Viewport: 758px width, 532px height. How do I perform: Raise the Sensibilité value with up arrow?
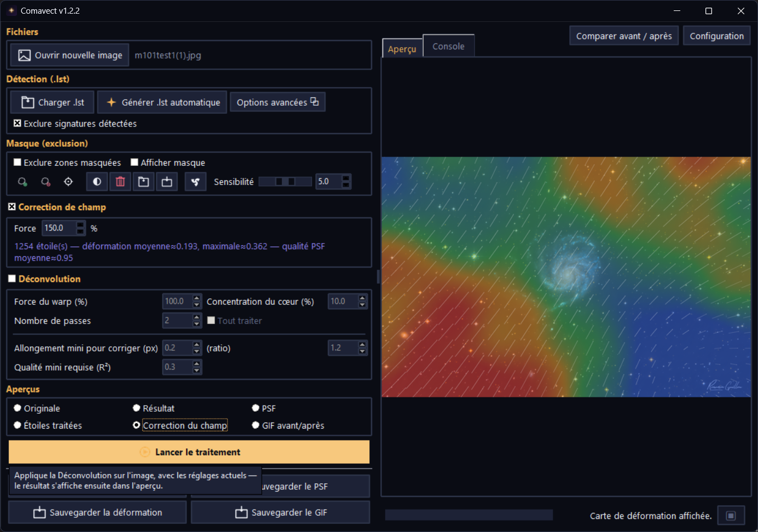point(346,178)
